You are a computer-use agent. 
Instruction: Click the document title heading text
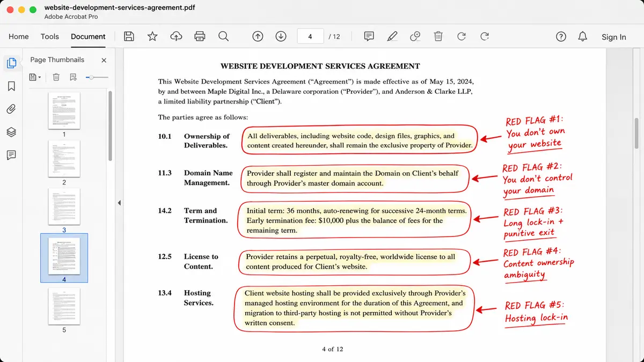click(x=320, y=66)
